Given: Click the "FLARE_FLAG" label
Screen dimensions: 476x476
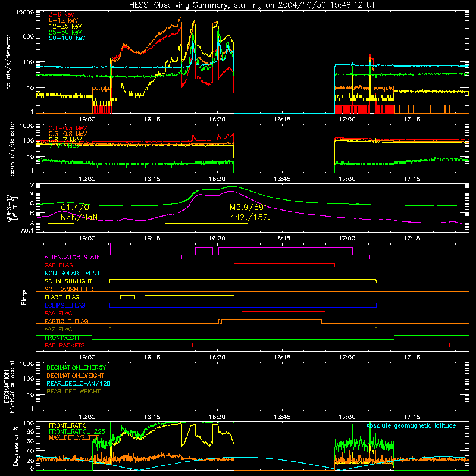Looking at the screenshot, I should pyautogui.click(x=62, y=297).
